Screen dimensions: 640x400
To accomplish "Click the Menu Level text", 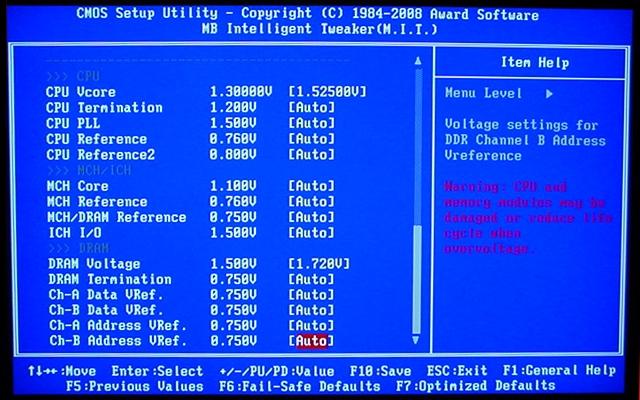I will (483, 93).
